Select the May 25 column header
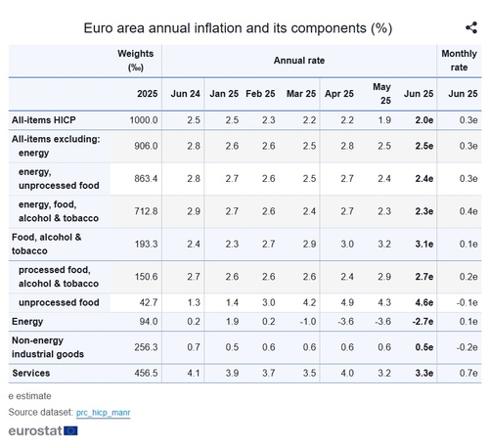Screen dimensions: 489x448 coord(381,94)
